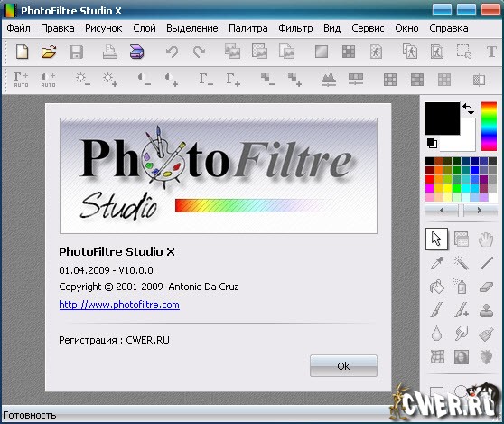Select the Pipette eyedropper tool
Viewport: 504px width, 424px height.
tap(437, 263)
